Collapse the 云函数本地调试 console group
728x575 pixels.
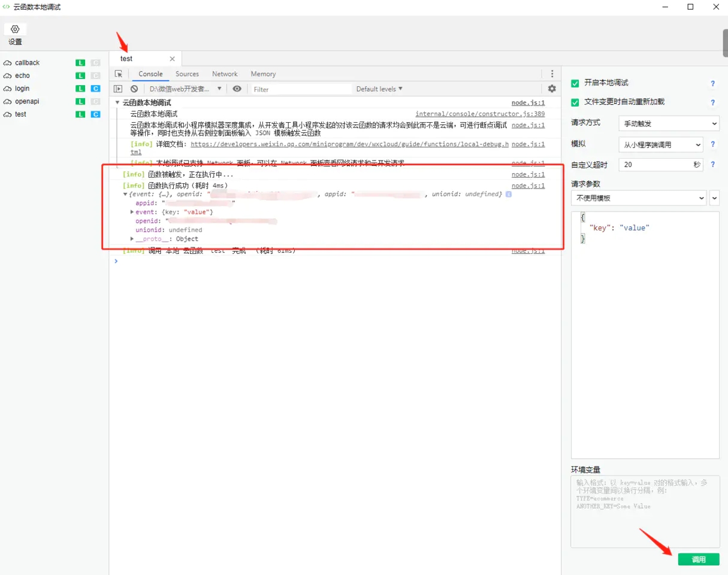(117, 103)
